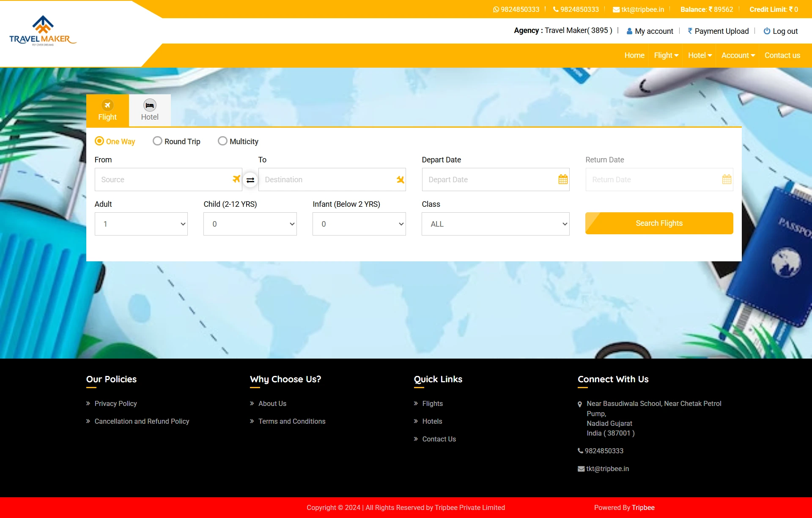Open the Account menu in navigation bar

pyautogui.click(x=738, y=55)
